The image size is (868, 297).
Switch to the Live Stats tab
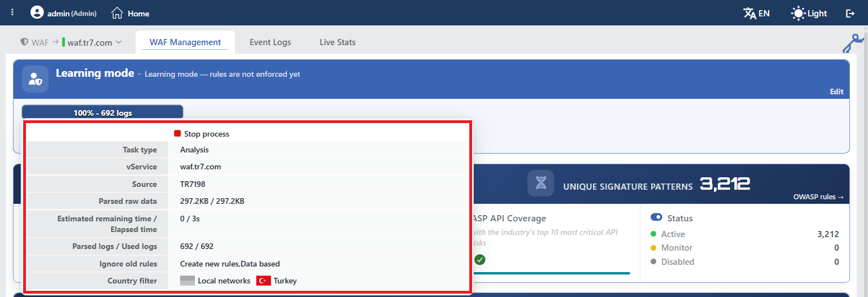click(x=338, y=42)
